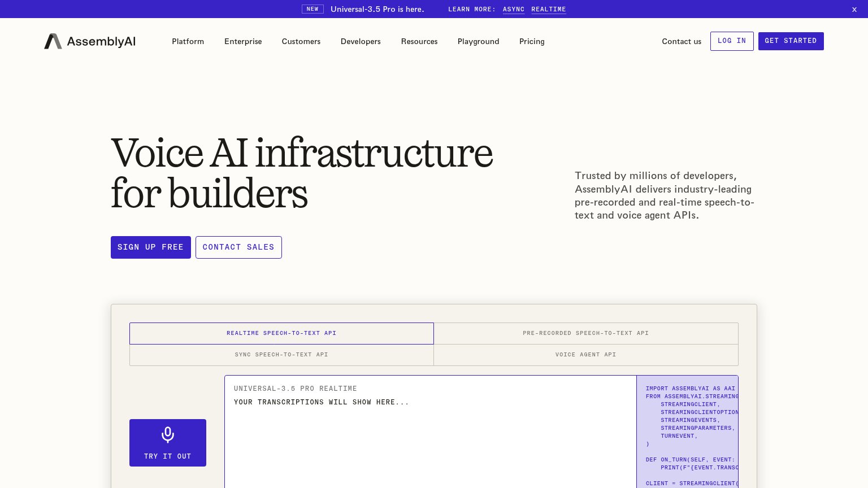
Task: Select the Realtime Speech-to-Text API tab
Action: click(281, 333)
